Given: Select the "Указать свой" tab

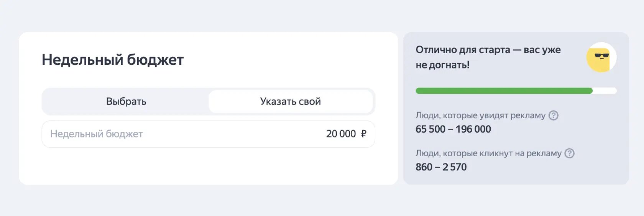Looking at the screenshot, I should click(x=291, y=101).
